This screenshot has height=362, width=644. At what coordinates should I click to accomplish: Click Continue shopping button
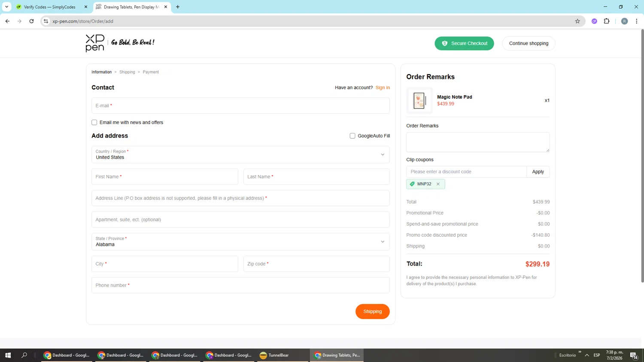click(529, 43)
